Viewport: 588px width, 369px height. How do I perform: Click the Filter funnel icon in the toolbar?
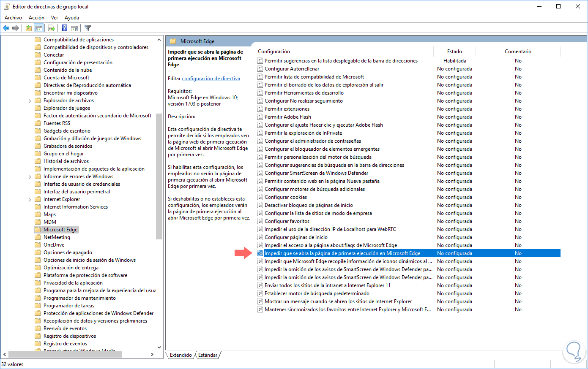88,28
